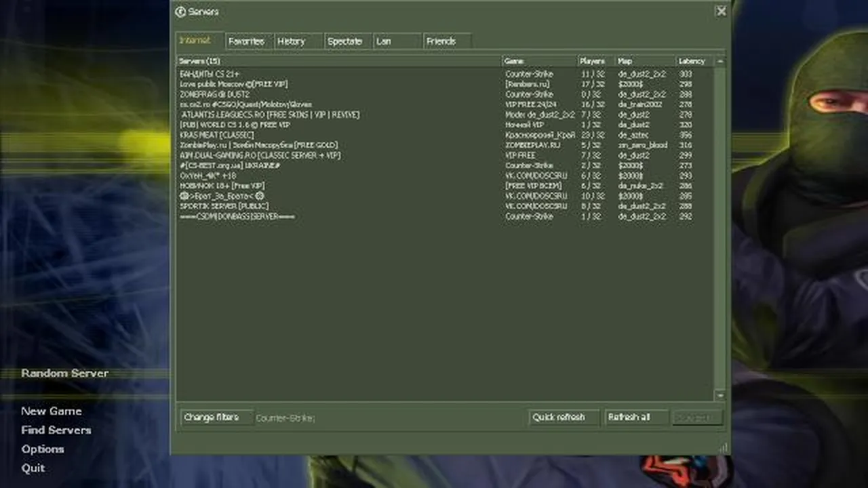Click the ZOMBIEPLAY.RU game cell
Viewport: 868px width, 488px height.
pos(533,145)
